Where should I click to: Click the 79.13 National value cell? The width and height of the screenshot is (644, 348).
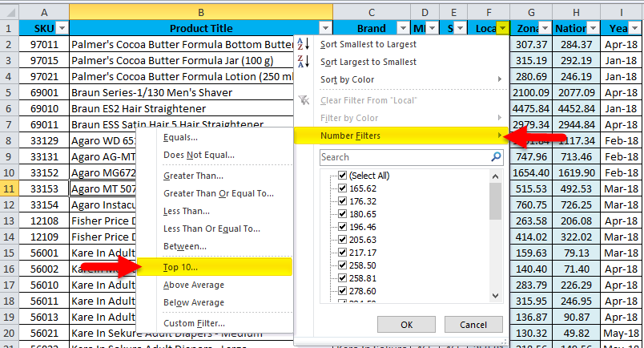[576, 253]
